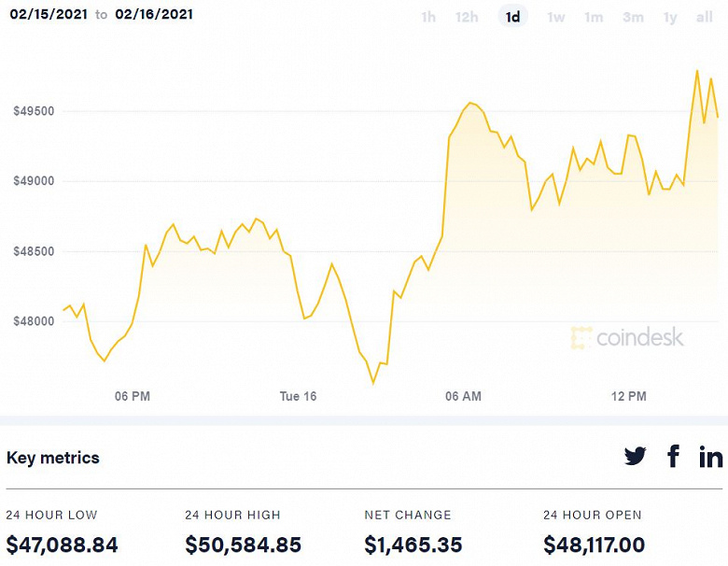Screen dimensions: 728x566
Task: Display the 1y time range
Action: coord(670,17)
